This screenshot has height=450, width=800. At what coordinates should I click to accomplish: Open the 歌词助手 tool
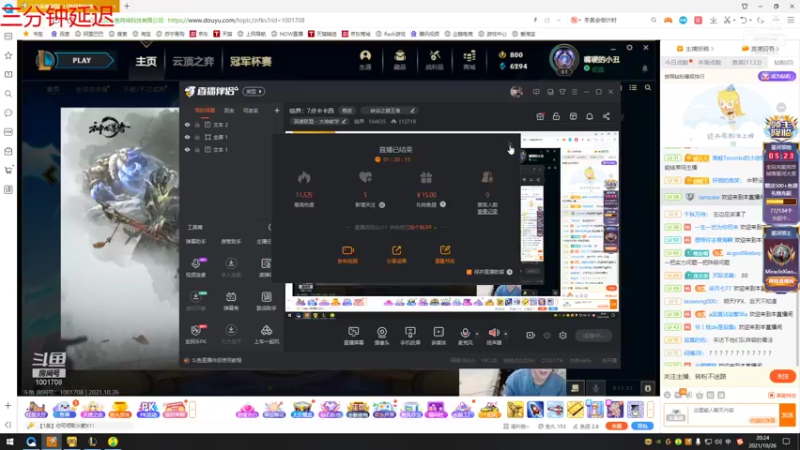coord(266,301)
